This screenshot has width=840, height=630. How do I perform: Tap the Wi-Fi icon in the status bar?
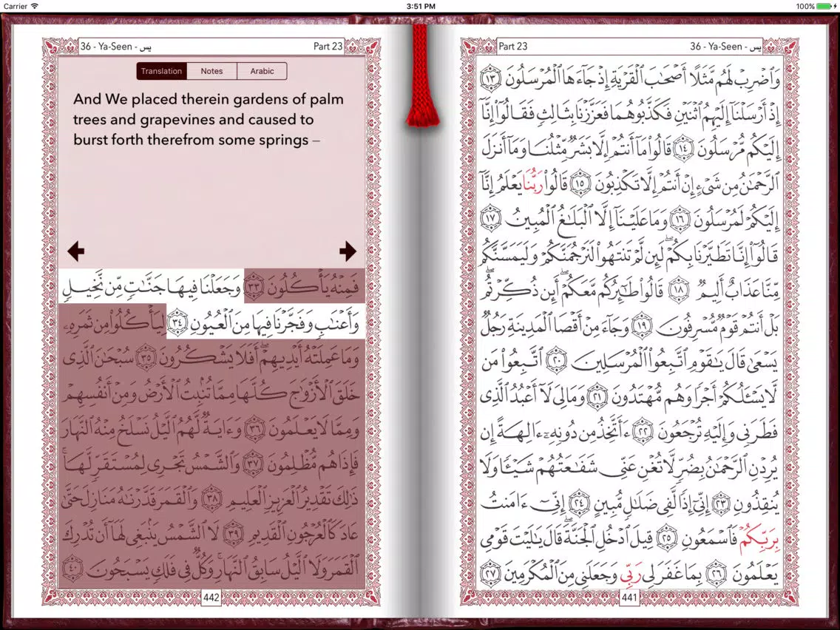(35, 6)
